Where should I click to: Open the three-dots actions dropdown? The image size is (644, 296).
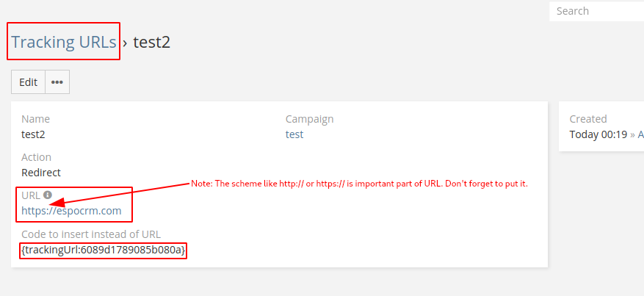(x=57, y=82)
